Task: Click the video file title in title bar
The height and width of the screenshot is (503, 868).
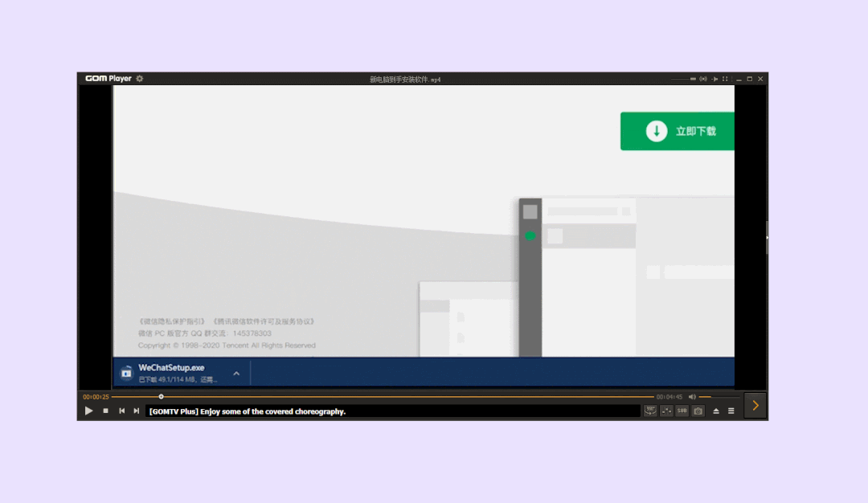Action: click(405, 79)
